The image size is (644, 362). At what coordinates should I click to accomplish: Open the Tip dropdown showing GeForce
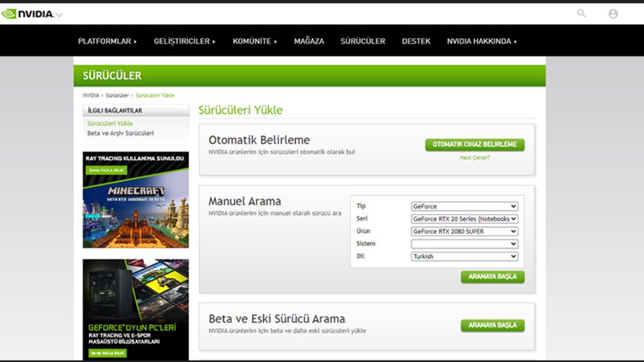tap(464, 206)
